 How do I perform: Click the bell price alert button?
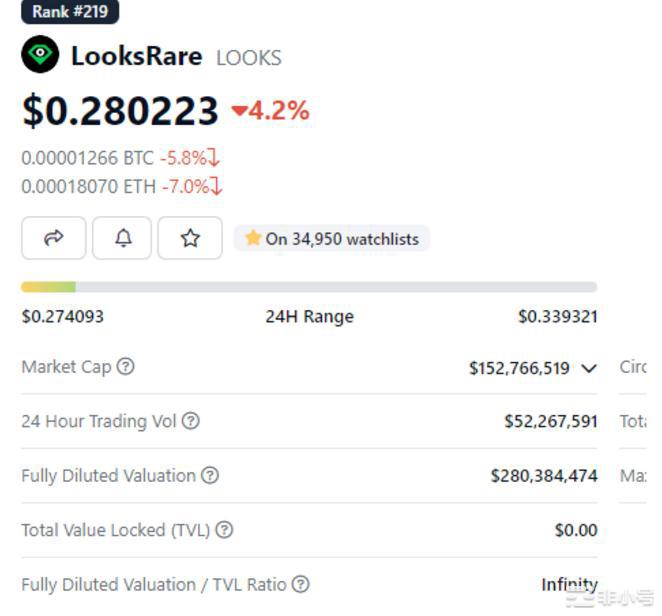122,238
